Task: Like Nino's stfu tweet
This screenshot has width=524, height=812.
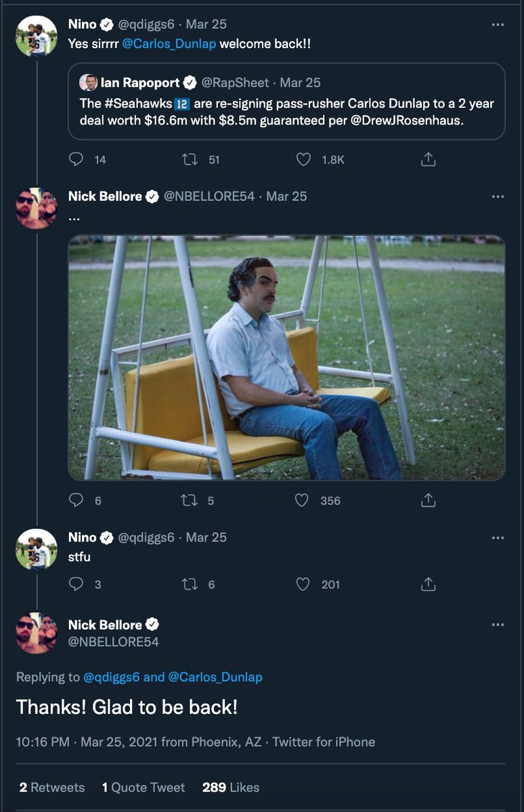Action: (304, 584)
